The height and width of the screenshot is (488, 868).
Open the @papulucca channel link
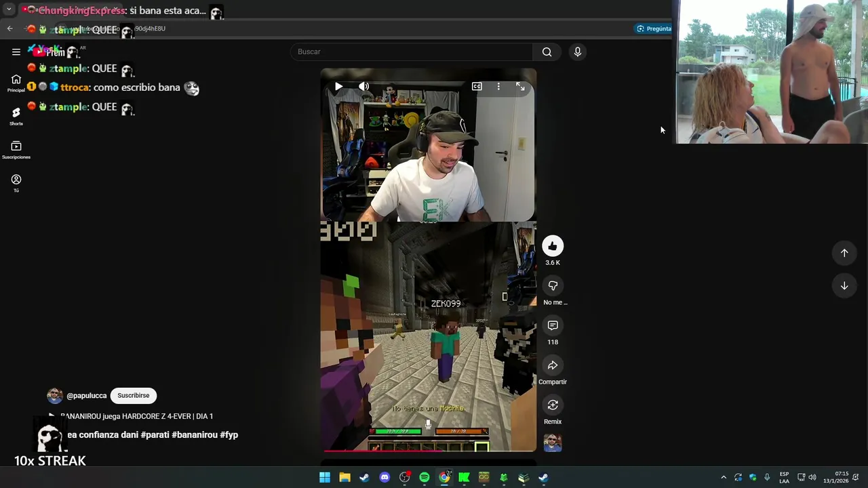coord(87,396)
